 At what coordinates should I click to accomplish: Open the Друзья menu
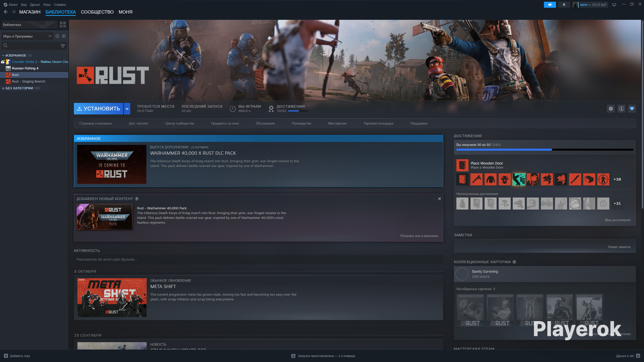coord(35,5)
